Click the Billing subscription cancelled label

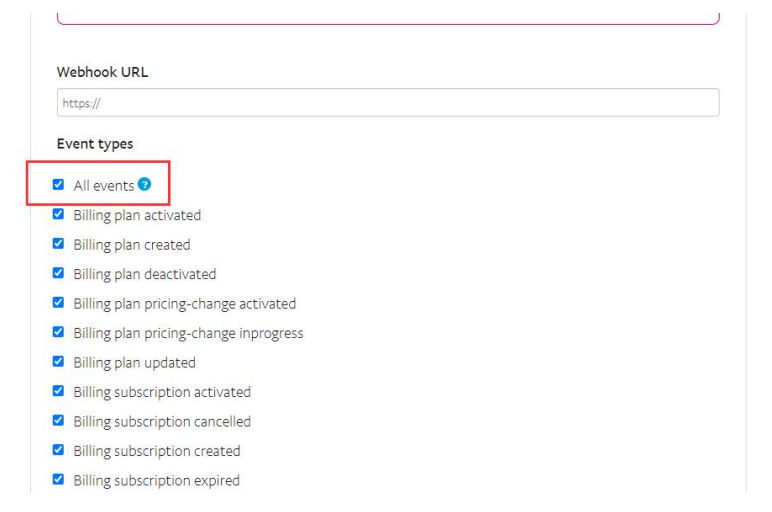[162, 421]
